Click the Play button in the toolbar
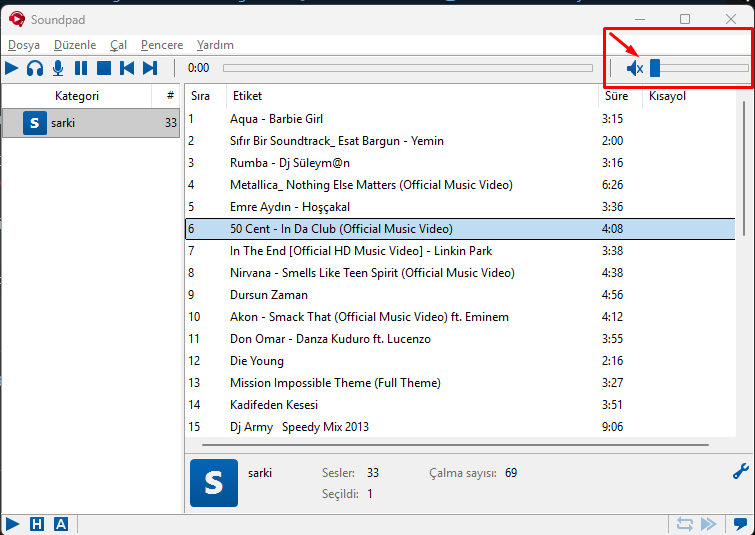This screenshot has height=535, width=755. click(12, 68)
